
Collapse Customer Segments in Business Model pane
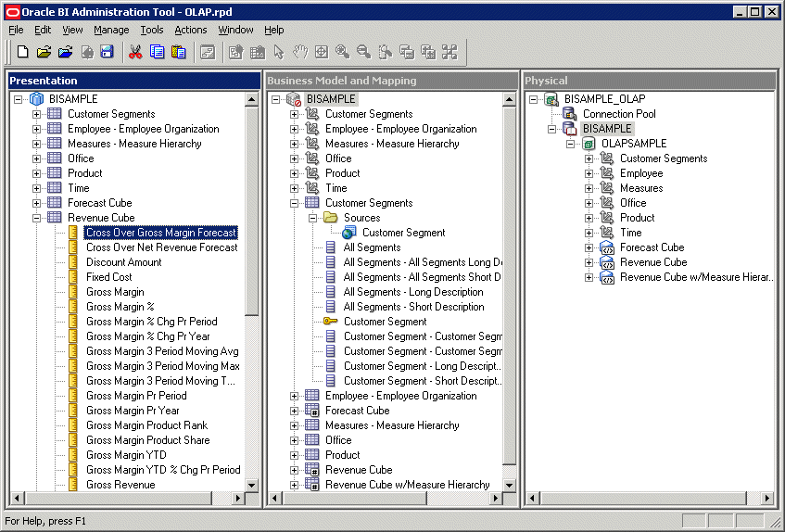pos(295,203)
